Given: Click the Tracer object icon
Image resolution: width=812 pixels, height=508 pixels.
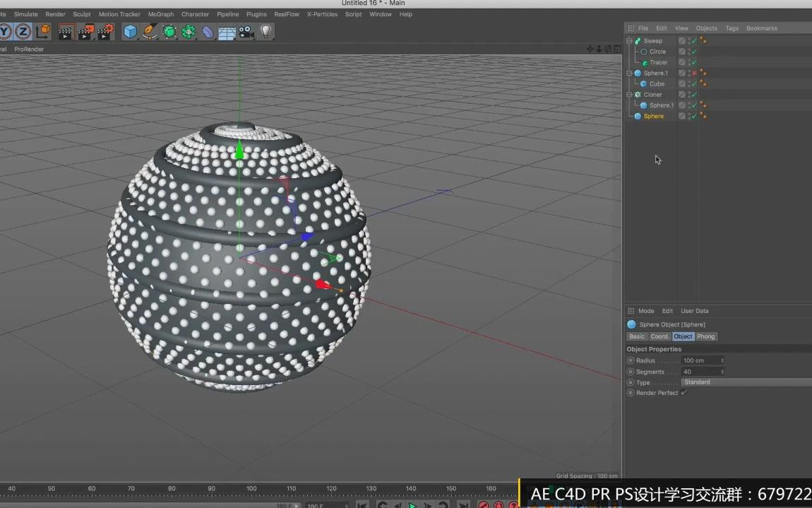Looking at the screenshot, I should pos(645,62).
